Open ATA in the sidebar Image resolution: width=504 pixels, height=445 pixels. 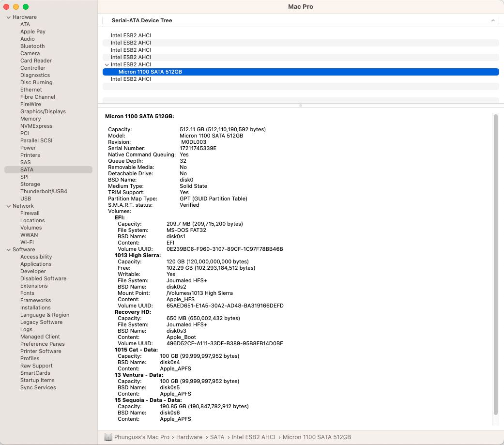pos(25,24)
